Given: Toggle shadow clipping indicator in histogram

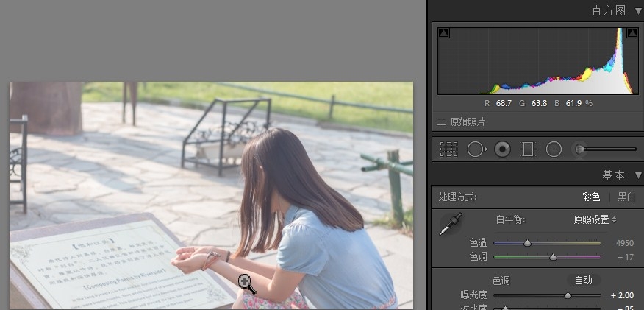Looking at the screenshot, I should point(443,33).
